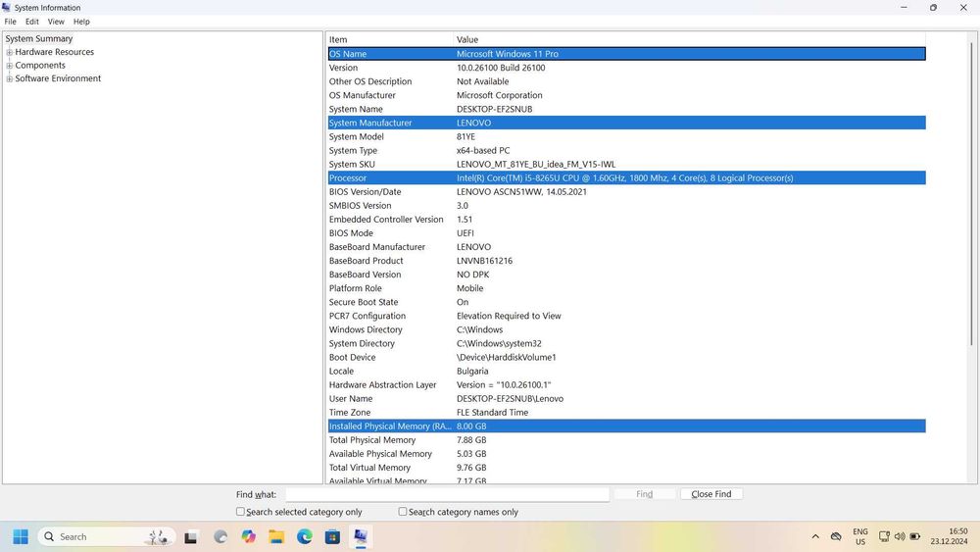Click the Find button
The height and width of the screenshot is (552, 980).
point(645,494)
